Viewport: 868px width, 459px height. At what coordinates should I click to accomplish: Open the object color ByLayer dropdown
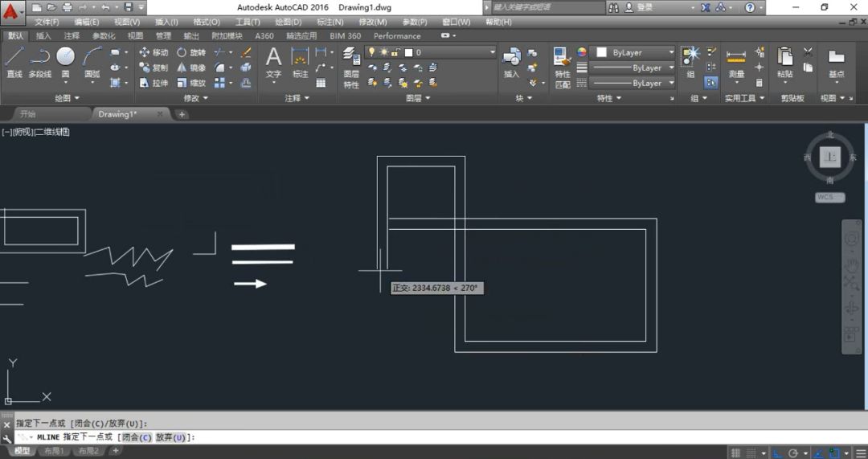point(633,52)
